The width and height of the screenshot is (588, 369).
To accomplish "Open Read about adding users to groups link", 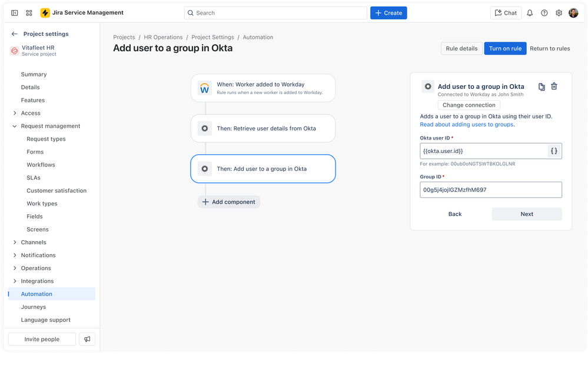I will 467,125.
